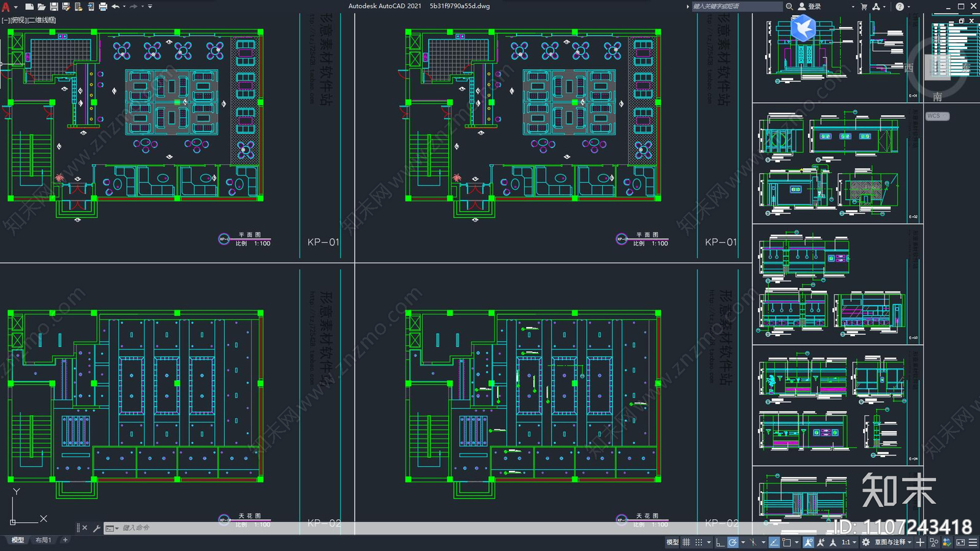
Task: Toggle polar tracking in status bar
Action: [733, 542]
